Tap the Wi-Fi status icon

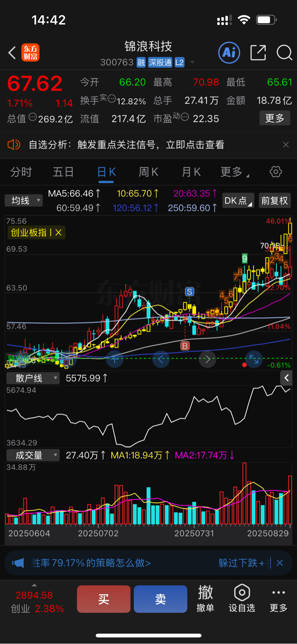point(244,20)
